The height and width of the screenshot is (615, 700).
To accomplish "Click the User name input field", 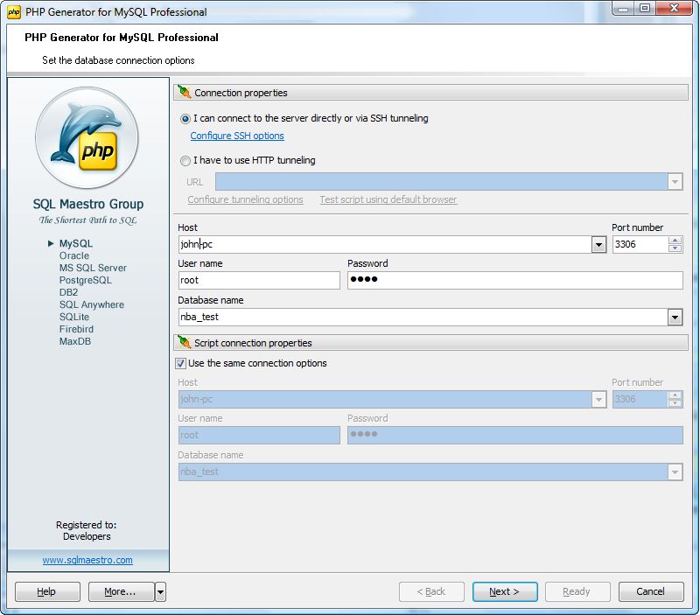I will 258,280.
